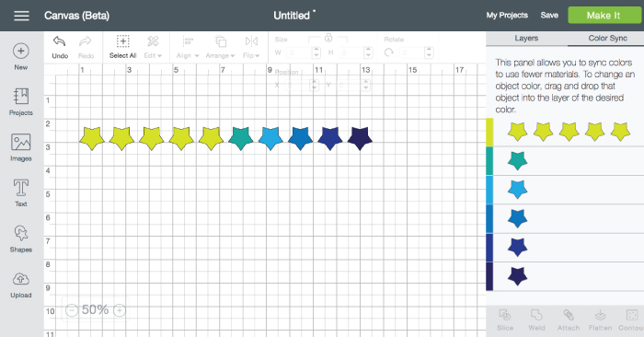Click the Make It button
This screenshot has width=644, height=337.
pyautogui.click(x=604, y=16)
